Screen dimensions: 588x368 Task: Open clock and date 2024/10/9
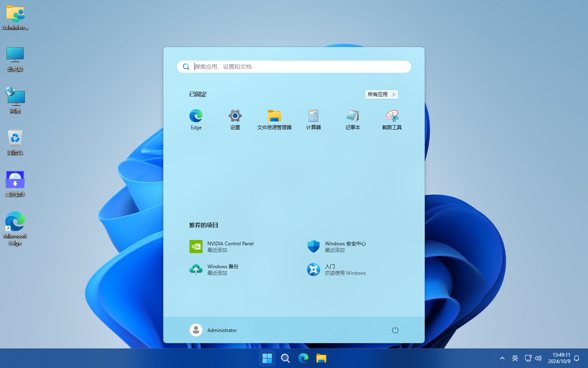559,358
